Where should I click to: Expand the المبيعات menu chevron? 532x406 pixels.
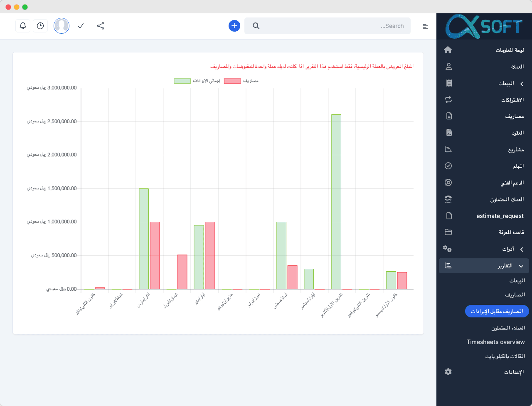[x=522, y=84]
